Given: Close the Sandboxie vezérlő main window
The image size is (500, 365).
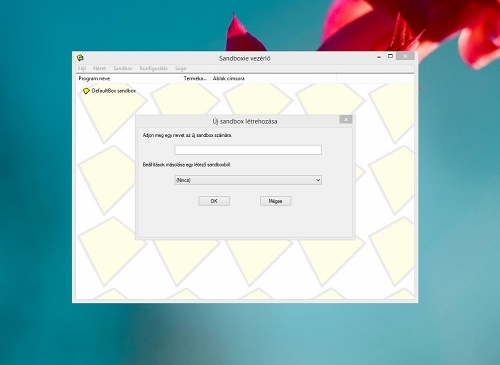Looking at the screenshot, I should pos(405,56).
